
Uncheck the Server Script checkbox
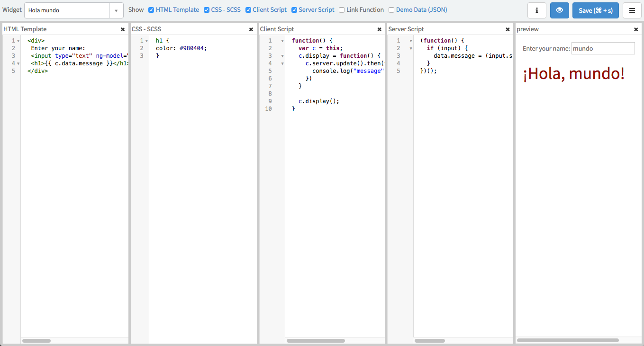point(294,10)
